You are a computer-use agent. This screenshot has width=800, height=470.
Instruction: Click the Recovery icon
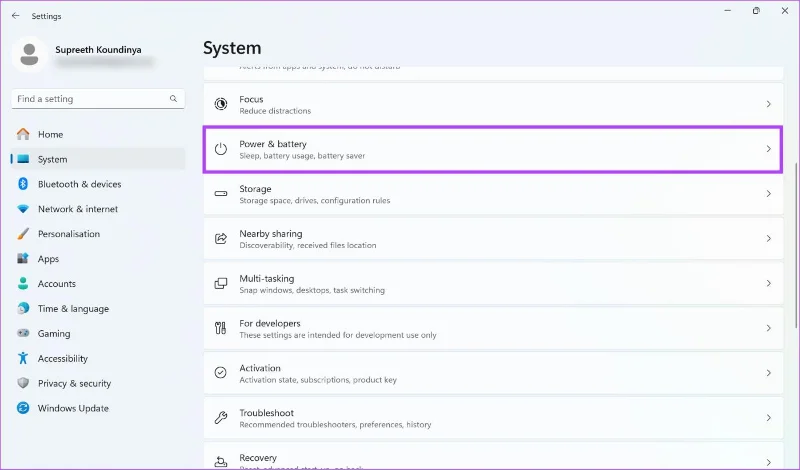pos(220,462)
